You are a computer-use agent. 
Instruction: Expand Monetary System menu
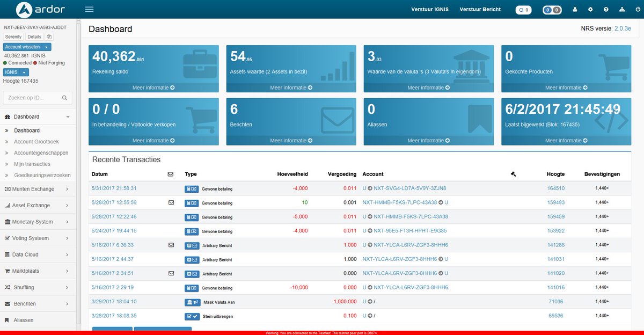click(38, 222)
